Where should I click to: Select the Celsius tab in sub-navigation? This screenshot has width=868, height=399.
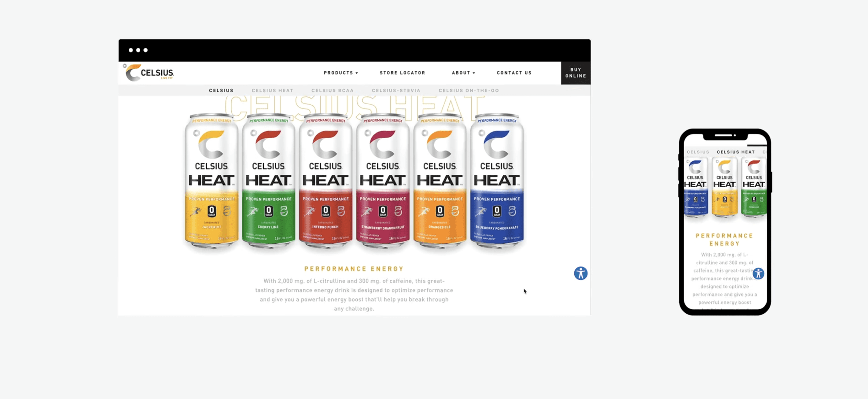[x=221, y=90]
